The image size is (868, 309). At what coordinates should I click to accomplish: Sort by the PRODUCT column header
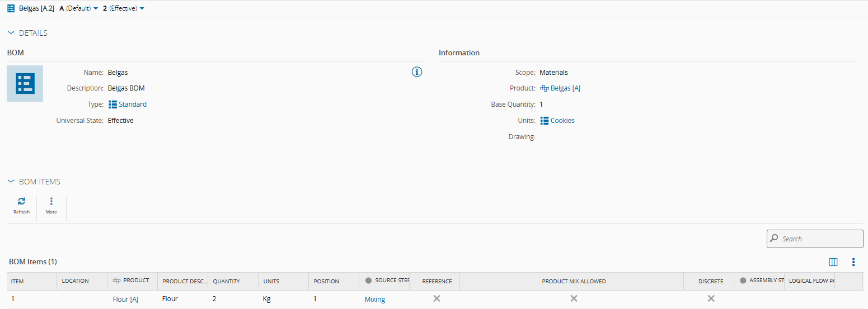pos(133,281)
